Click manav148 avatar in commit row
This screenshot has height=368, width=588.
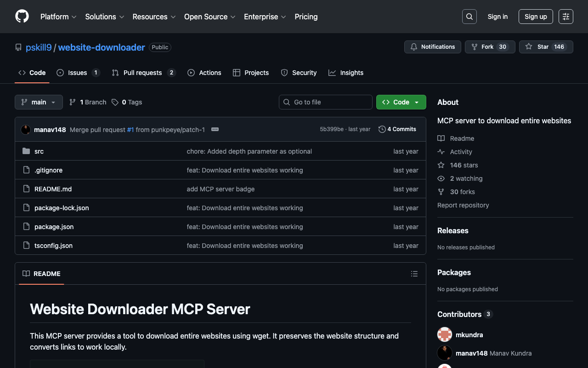(26, 130)
